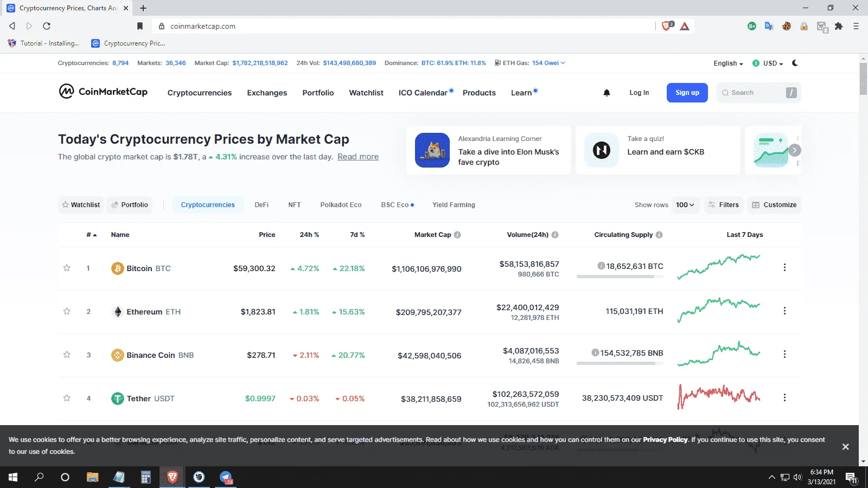Sort by rank # column header
This screenshot has height=488, width=868.
point(91,235)
